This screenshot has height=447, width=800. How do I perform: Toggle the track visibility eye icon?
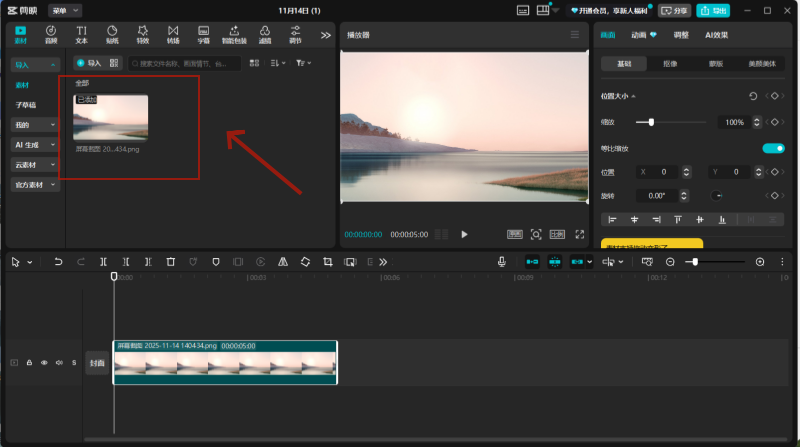(x=44, y=363)
